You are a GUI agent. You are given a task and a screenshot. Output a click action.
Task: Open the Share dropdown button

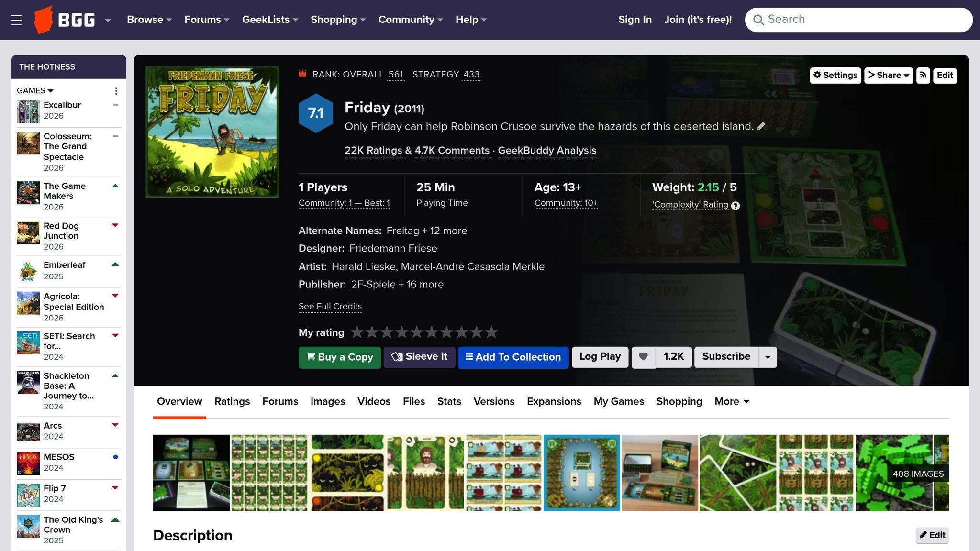(x=889, y=75)
